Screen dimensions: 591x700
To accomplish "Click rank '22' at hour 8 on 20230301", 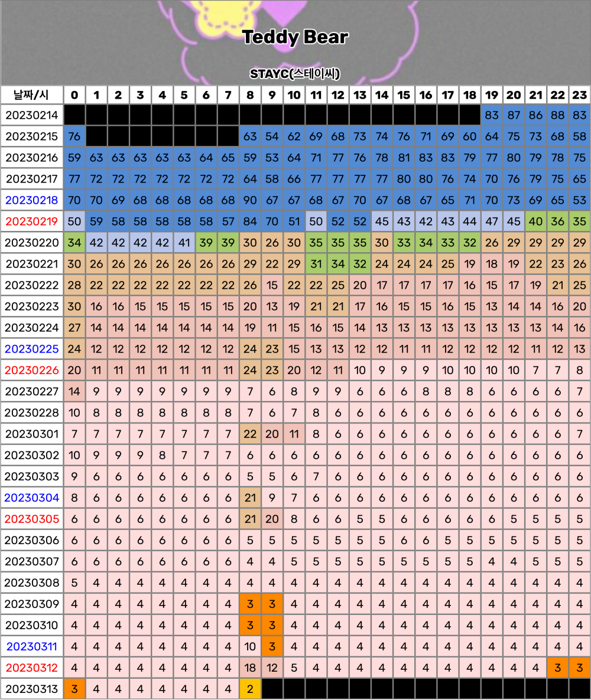I will pos(250,434).
